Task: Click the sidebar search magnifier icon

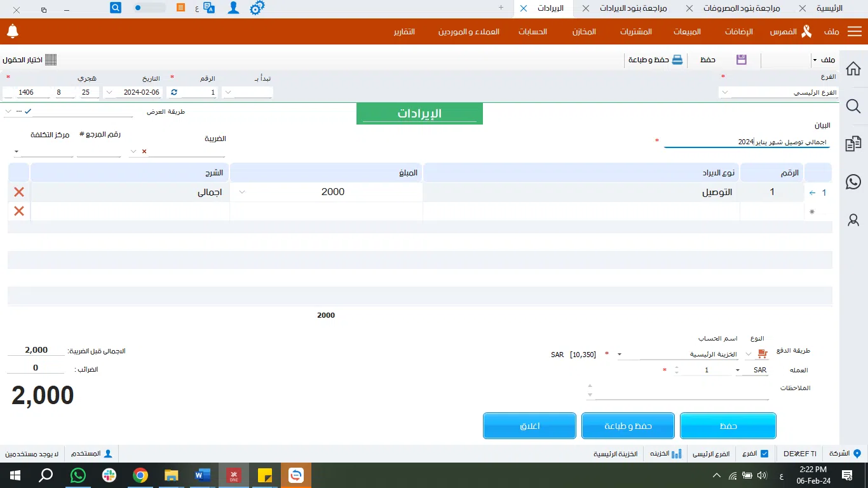Action: 853,106
